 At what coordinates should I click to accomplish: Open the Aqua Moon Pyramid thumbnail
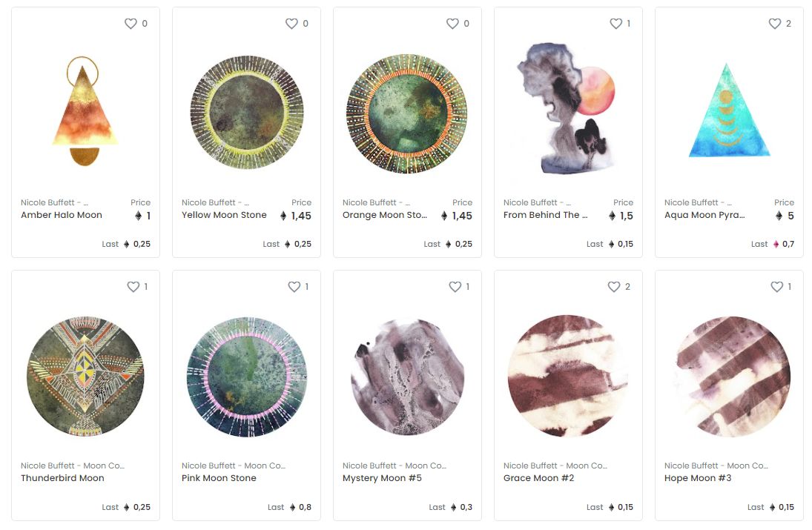[x=729, y=110]
